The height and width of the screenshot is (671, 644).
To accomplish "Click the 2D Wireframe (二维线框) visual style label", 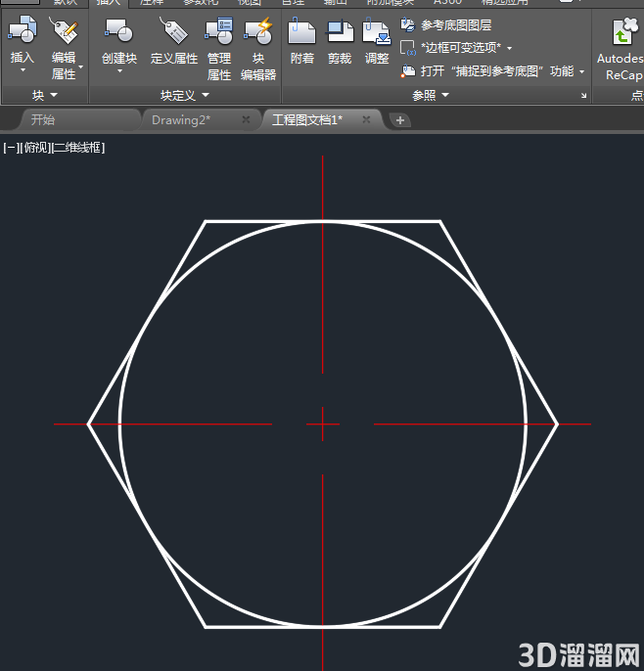I will pos(78,148).
